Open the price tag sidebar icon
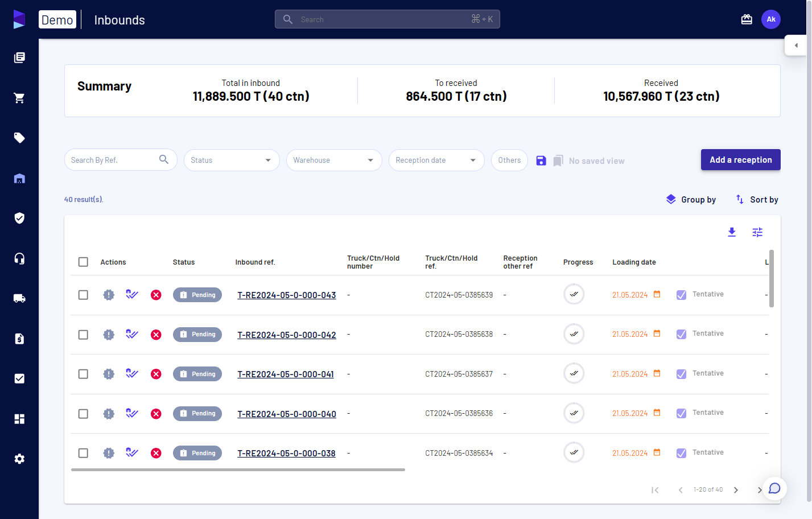Screen dimensions: 812x519 19,138
